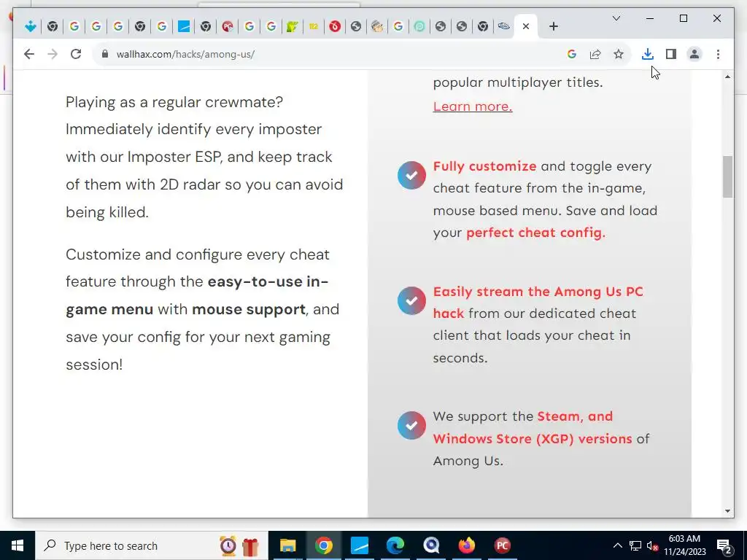747x560 pixels.
Task: Switch to the yellow 112 tab
Action: 314,27
